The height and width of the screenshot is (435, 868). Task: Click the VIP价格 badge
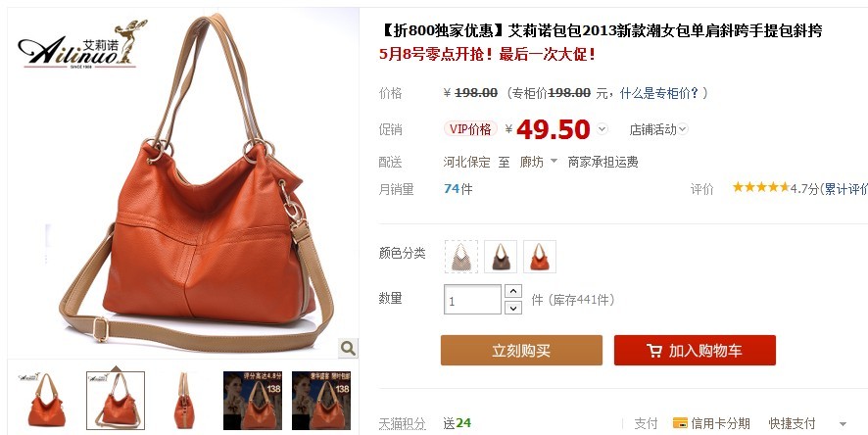point(470,129)
